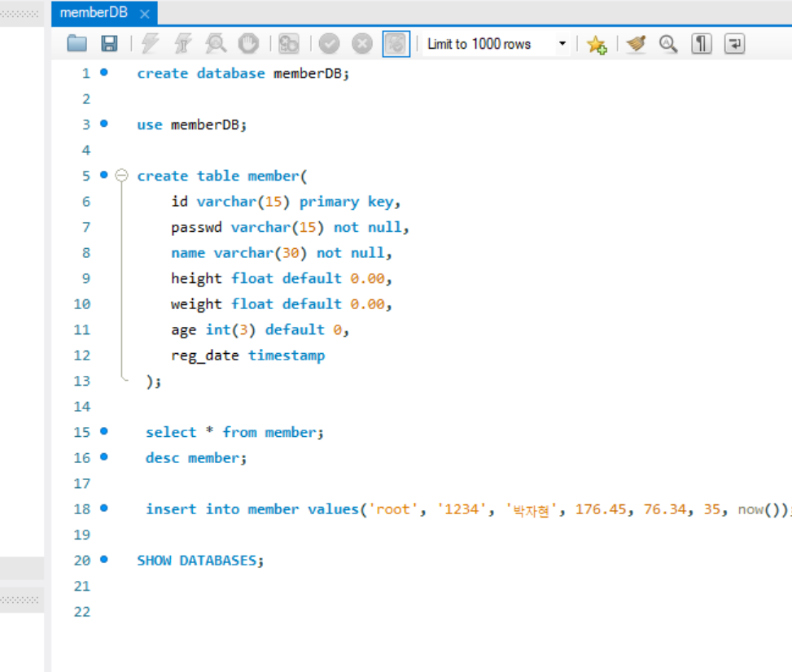Commit the transaction with the checkmark icon

pos(329,44)
